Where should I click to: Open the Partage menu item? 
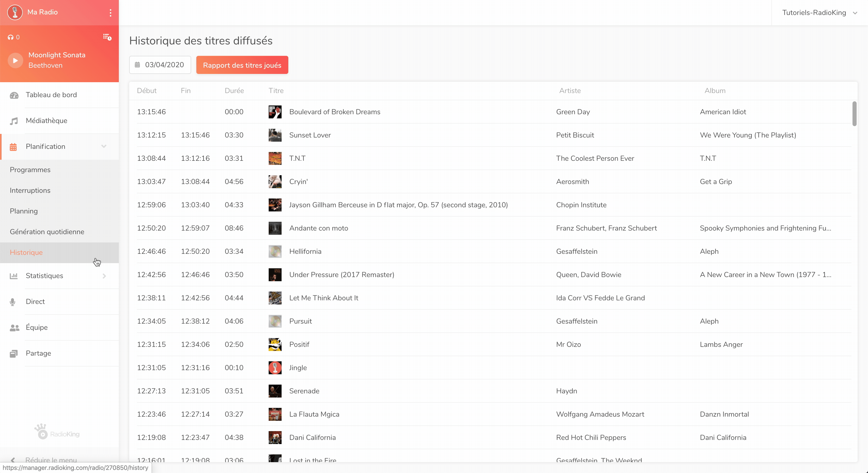[59, 353]
